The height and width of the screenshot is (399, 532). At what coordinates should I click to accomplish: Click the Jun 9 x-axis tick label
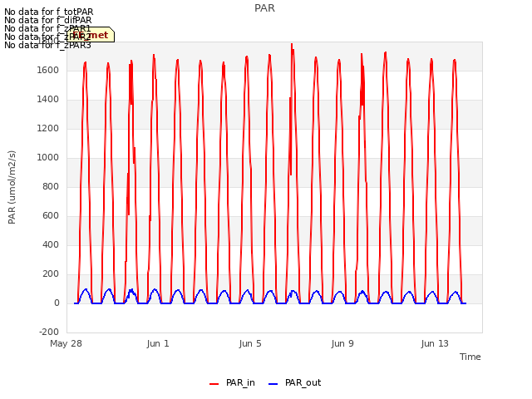(x=342, y=343)
